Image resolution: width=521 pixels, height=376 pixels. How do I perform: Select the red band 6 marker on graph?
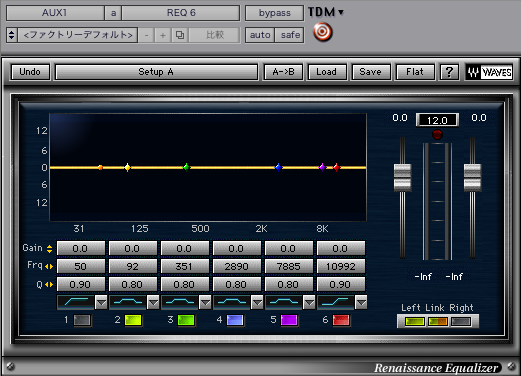point(336,167)
